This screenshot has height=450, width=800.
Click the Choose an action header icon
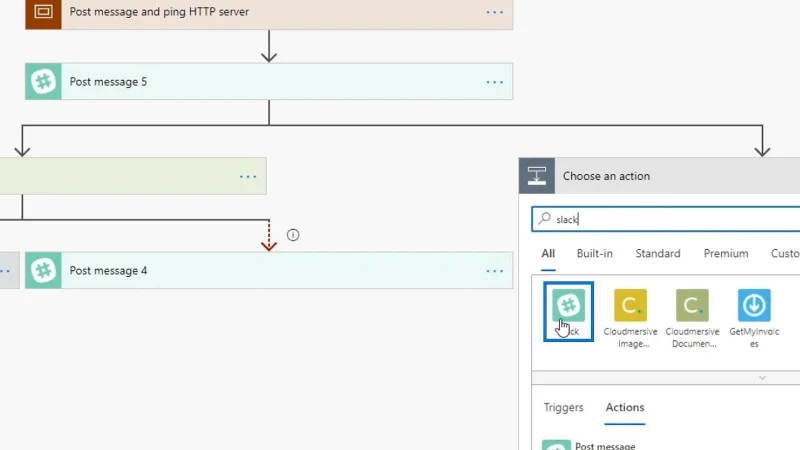(537, 176)
